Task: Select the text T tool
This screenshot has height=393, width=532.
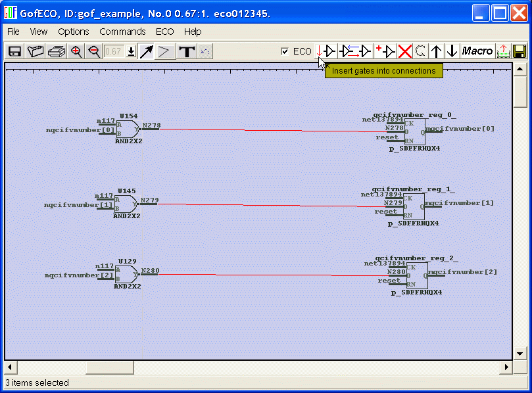Action: click(187, 51)
